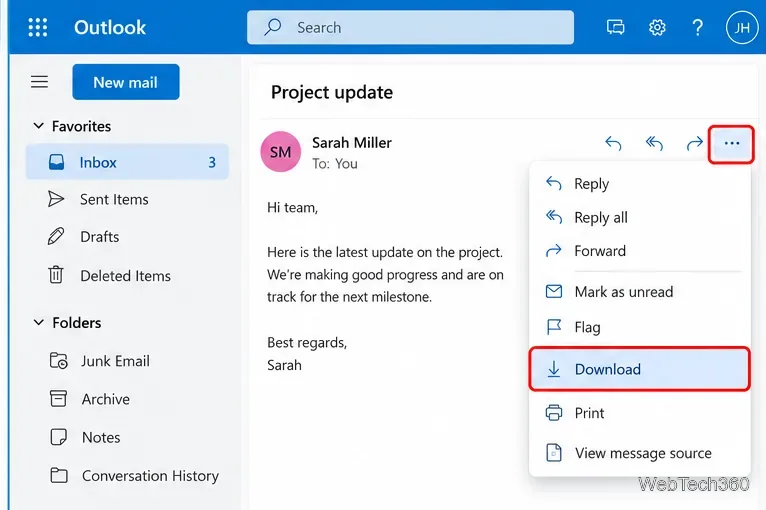Image resolution: width=766 pixels, height=510 pixels.
Task: Toggle the More actions ellipsis button
Action: [731, 144]
